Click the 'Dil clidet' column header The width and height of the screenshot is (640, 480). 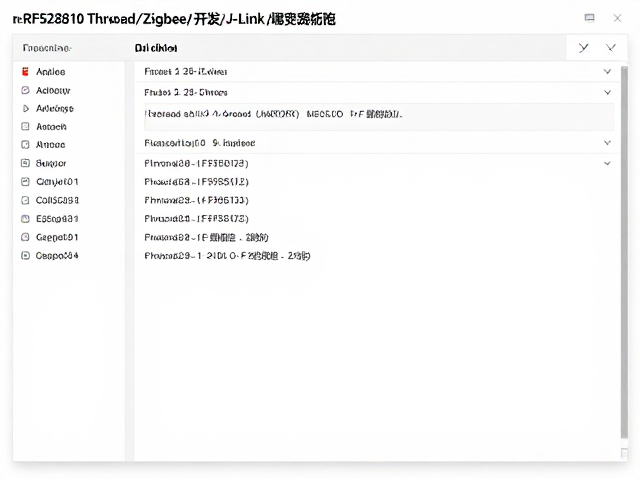pyautogui.click(x=156, y=48)
